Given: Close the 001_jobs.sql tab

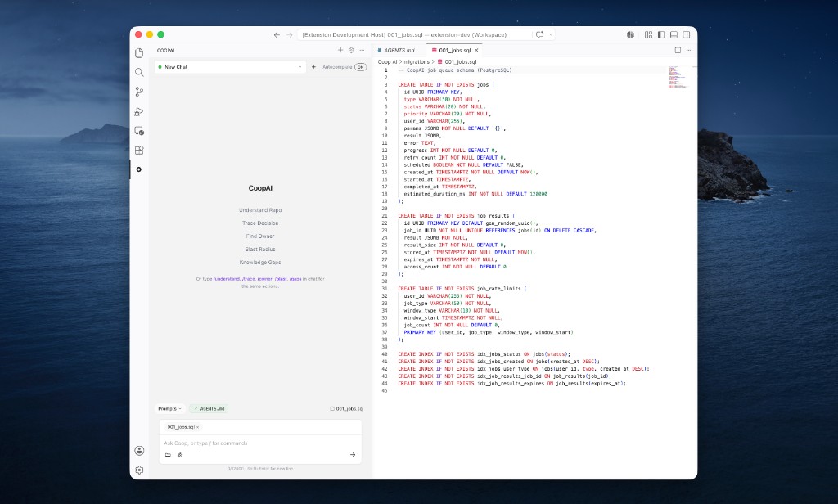Looking at the screenshot, I should [476, 50].
